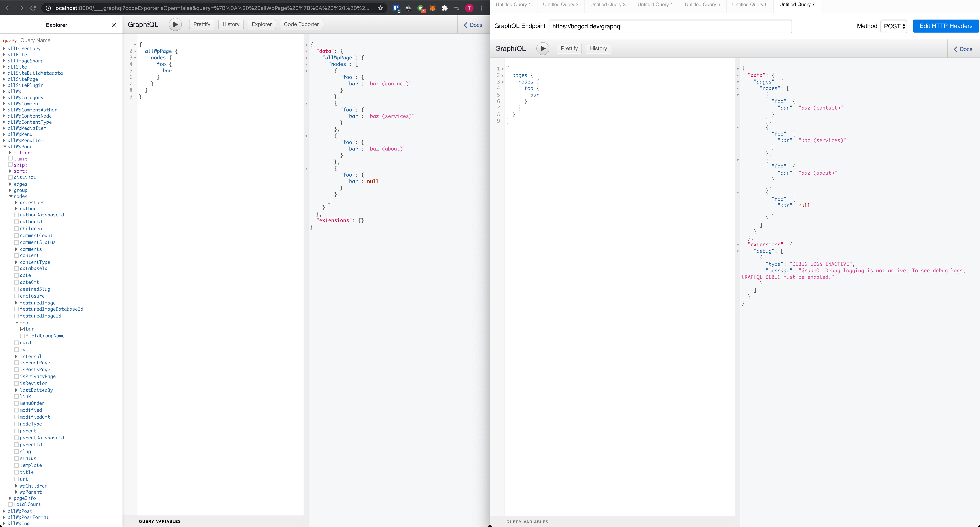Switch to Untitled Query 3 tab
The height and width of the screenshot is (527, 980).
pos(608,5)
